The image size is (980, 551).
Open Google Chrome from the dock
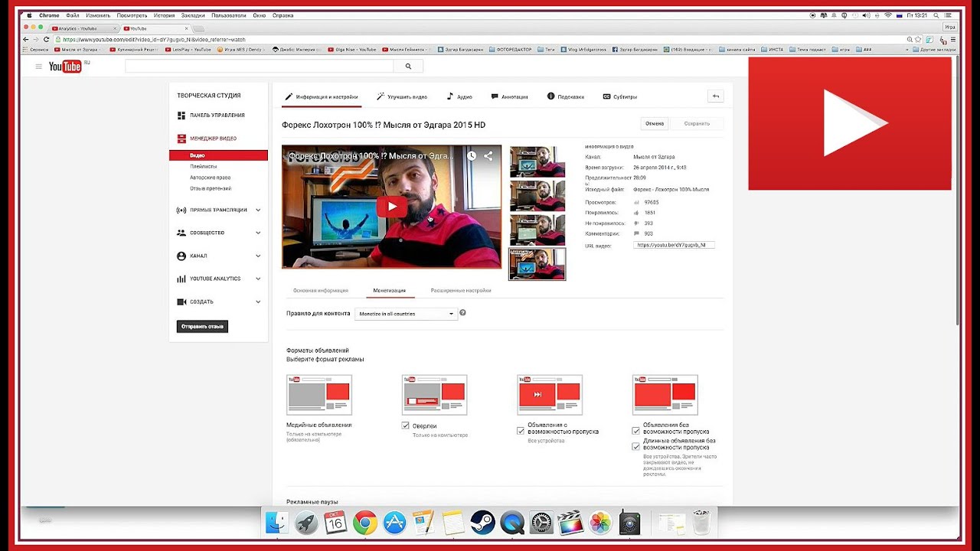(364, 523)
